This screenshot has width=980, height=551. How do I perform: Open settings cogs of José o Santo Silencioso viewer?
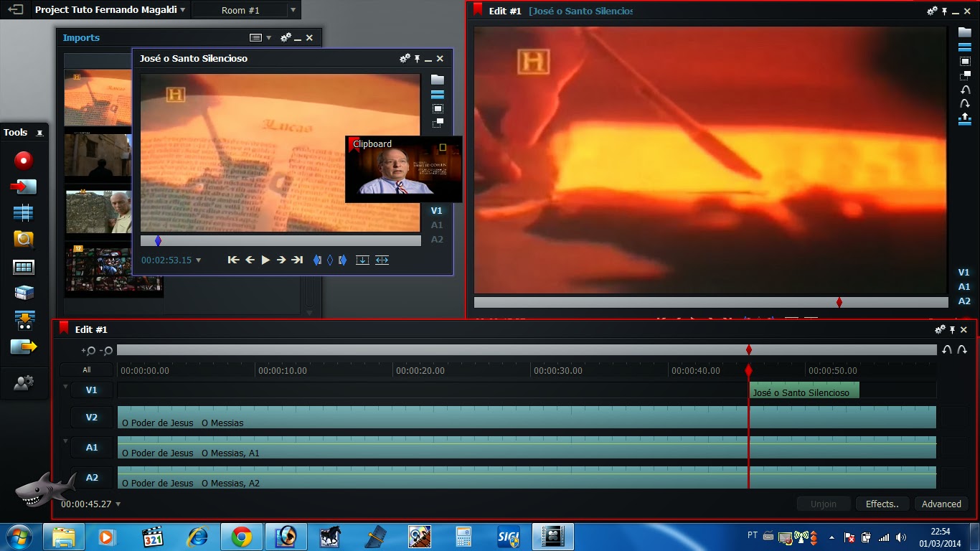pos(405,58)
